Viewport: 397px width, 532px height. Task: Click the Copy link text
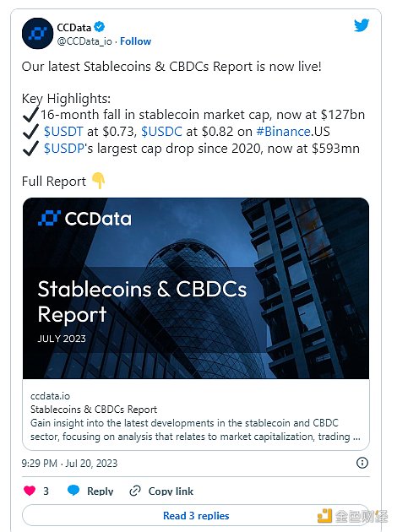171,491
